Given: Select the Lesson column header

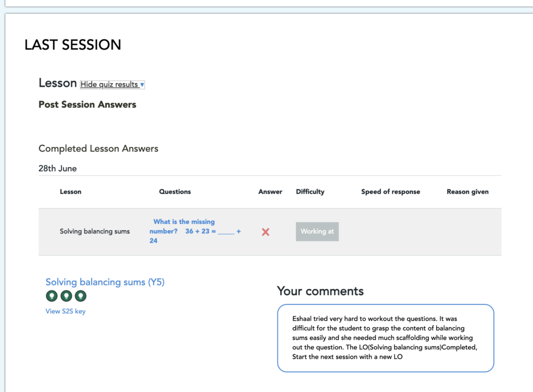Looking at the screenshot, I should pos(71,192).
